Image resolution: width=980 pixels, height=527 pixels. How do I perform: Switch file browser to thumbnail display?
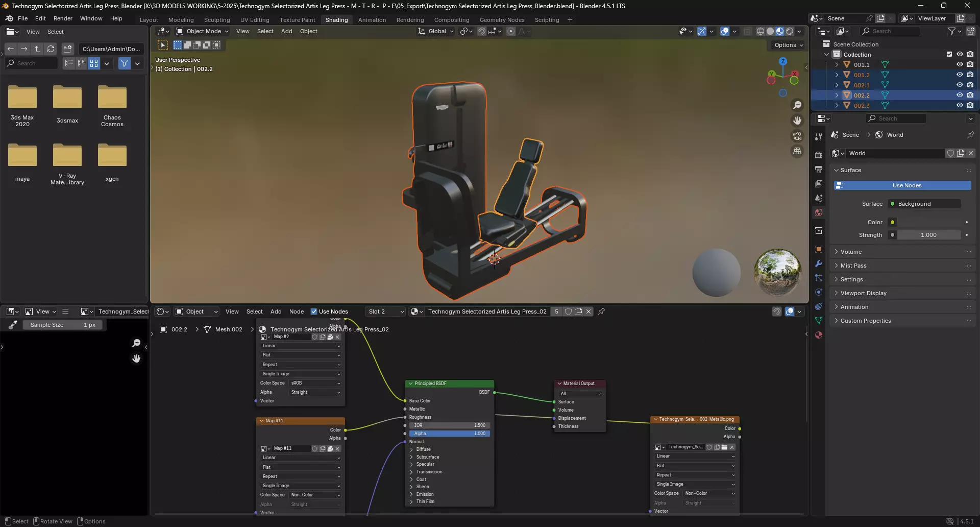pos(94,63)
